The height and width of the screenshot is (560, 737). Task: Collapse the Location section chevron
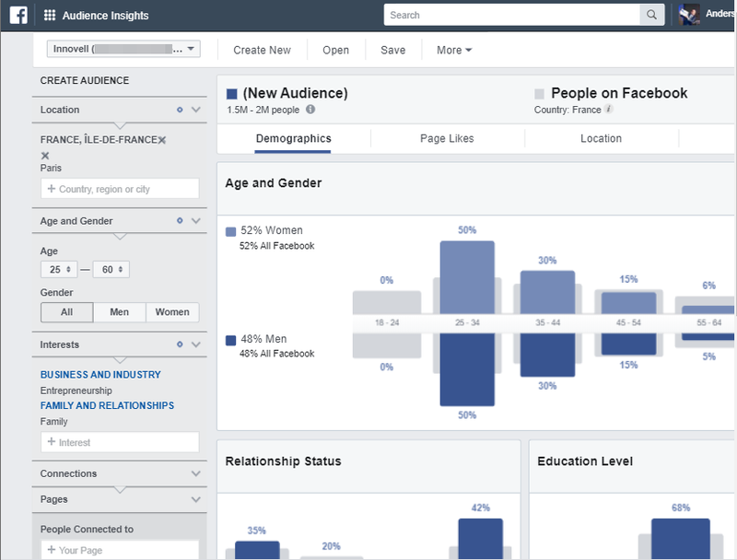(x=196, y=110)
